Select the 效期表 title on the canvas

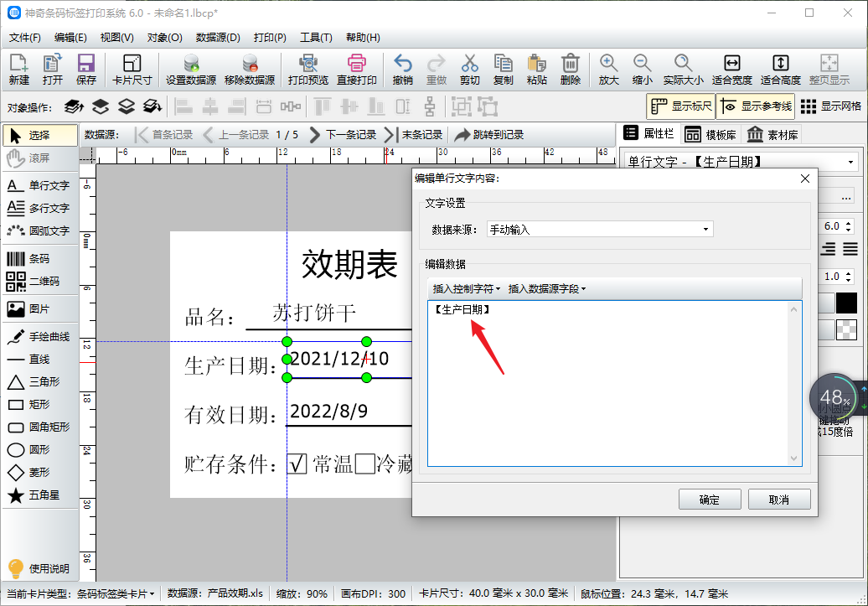[x=349, y=264]
